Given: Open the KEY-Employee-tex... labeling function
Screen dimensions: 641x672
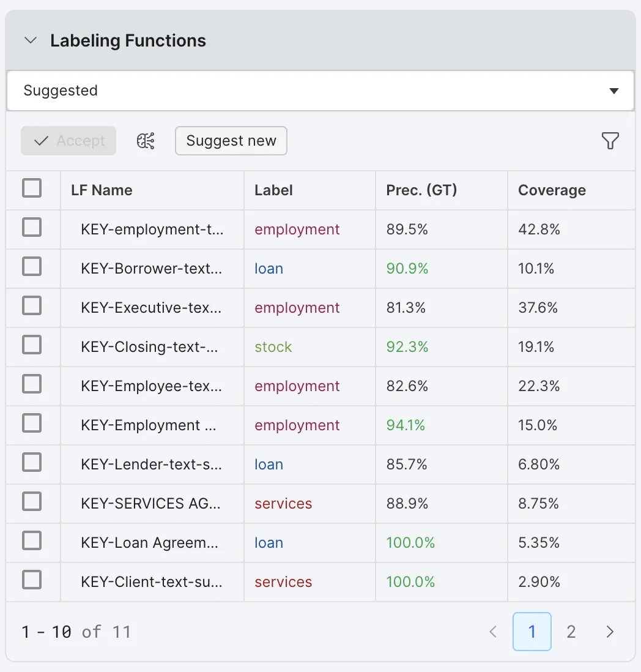Looking at the screenshot, I should [x=151, y=386].
